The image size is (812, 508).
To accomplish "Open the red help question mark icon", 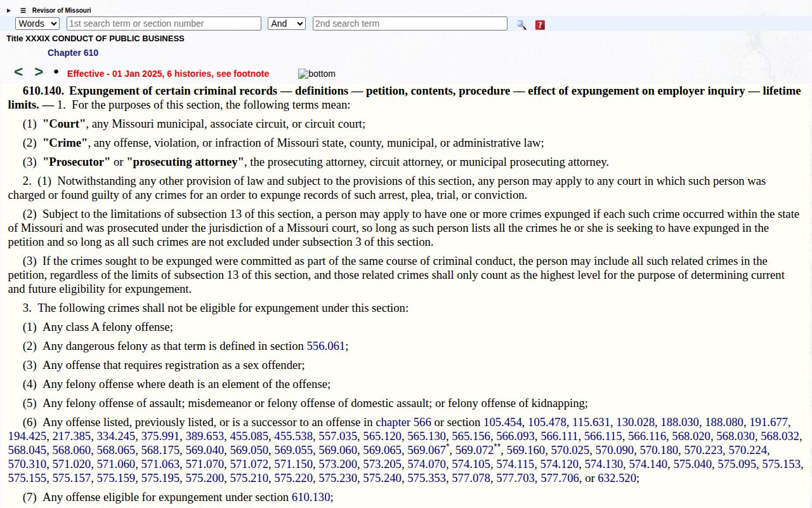I will pyautogui.click(x=540, y=25).
